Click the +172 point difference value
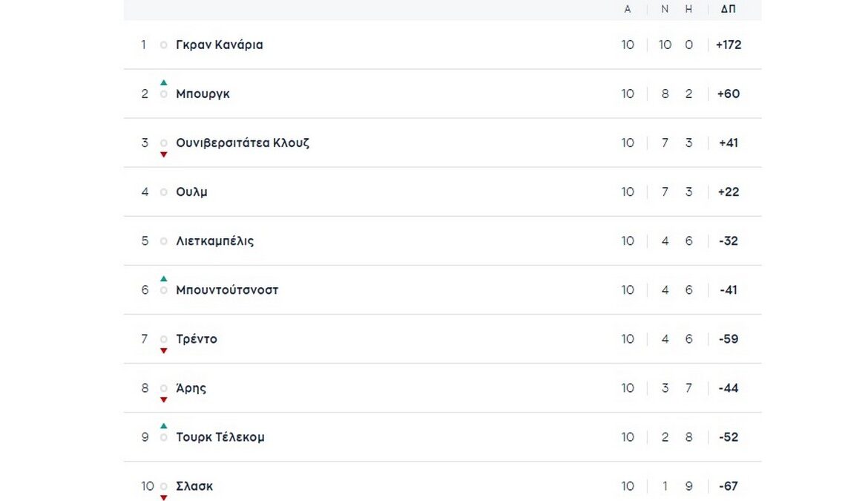This screenshot has height=501, width=868. point(729,45)
